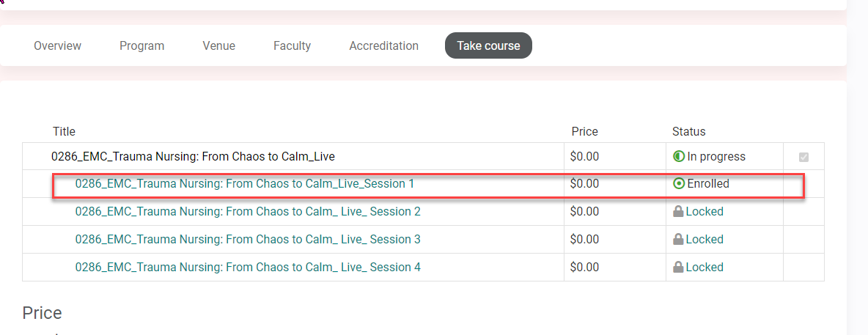Click the Enrolled status icon for Session 1
Screen dimensions: 868x335
[x=679, y=184]
